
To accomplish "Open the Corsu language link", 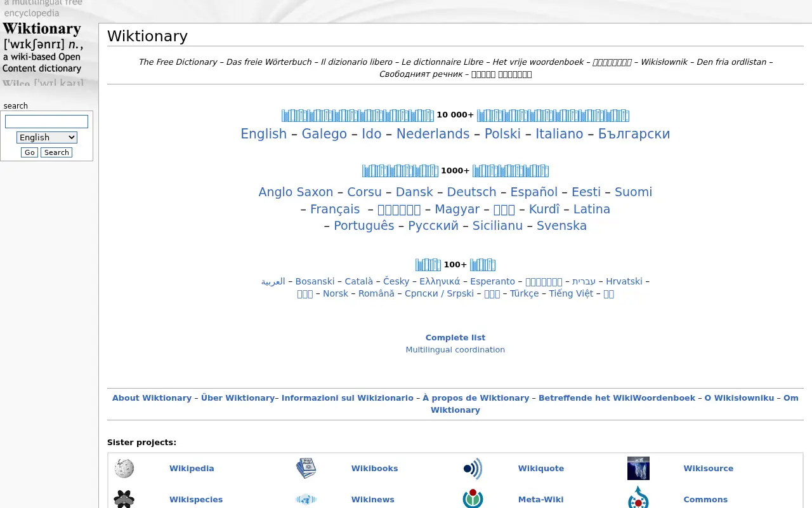I will point(365,192).
